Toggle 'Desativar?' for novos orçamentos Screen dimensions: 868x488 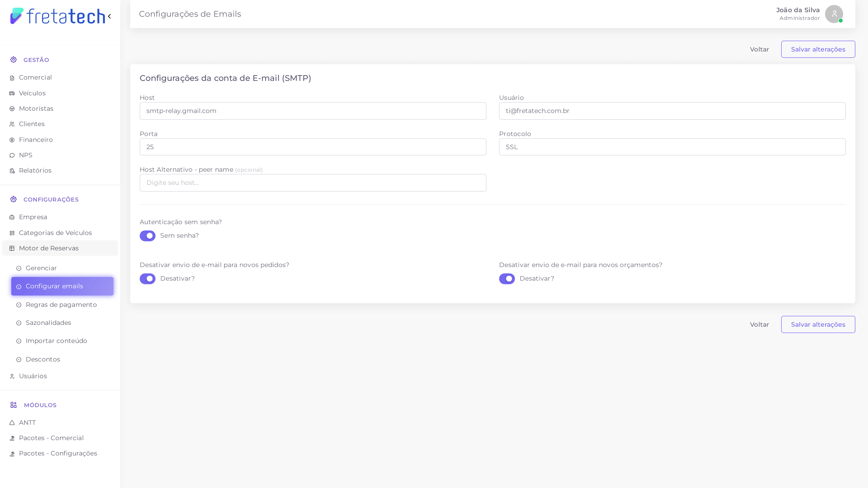coord(507,279)
